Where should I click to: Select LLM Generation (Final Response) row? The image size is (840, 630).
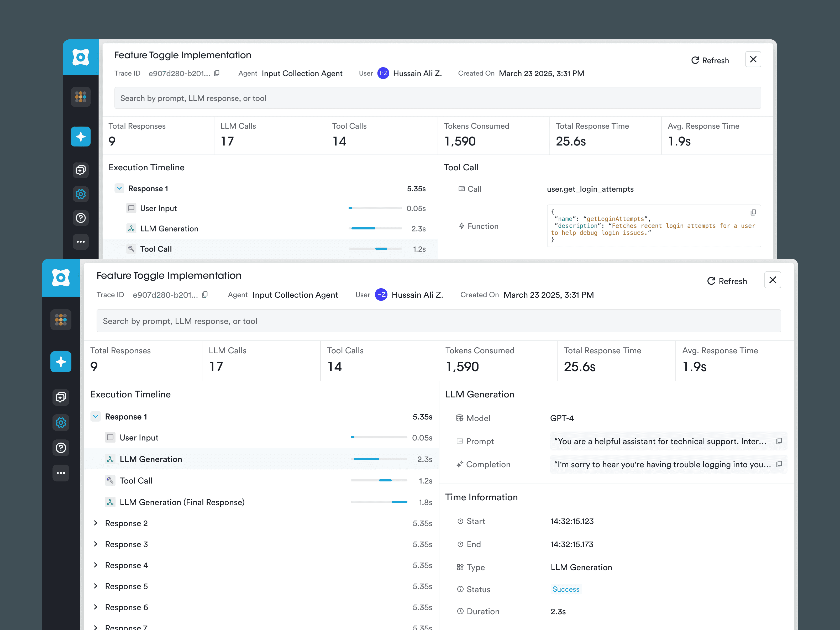tap(182, 502)
